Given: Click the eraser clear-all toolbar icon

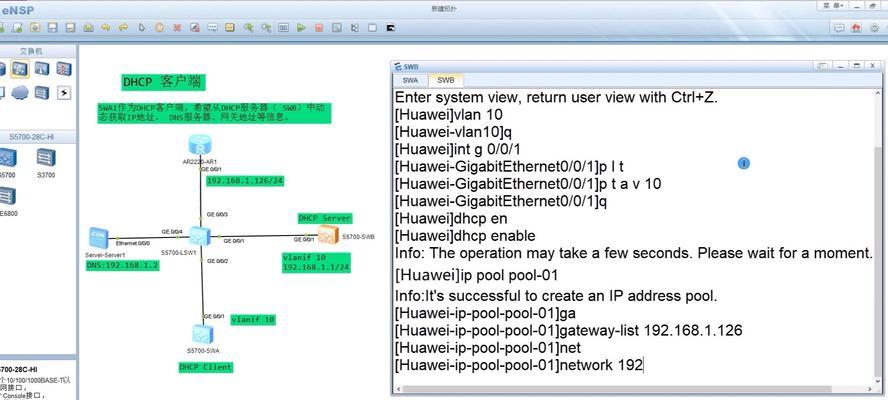Looking at the screenshot, I should [x=194, y=27].
